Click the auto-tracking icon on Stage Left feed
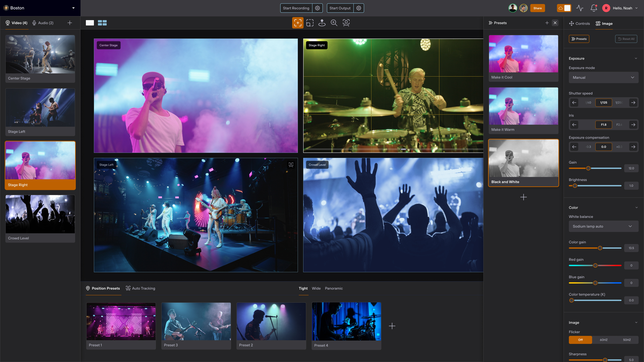This screenshot has height=362, width=644. tap(291, 165)
